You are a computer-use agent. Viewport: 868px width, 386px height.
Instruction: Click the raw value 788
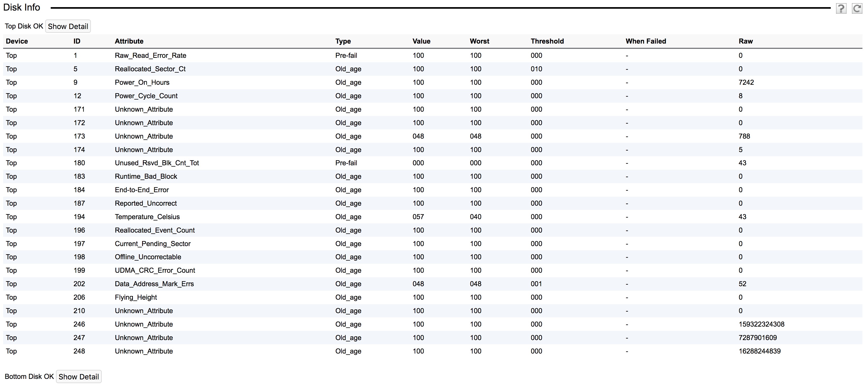coord(744,136)
